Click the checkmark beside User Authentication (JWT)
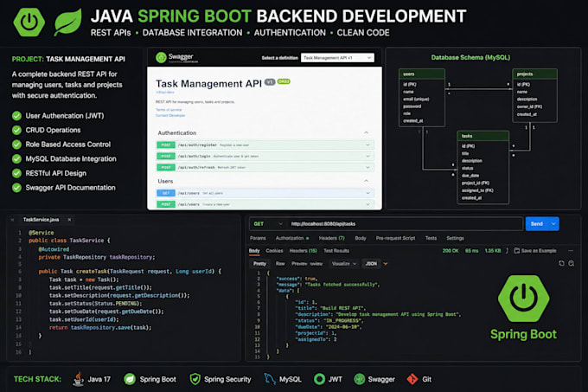The height and width of the screenshot is (392, 588). (16, 116)
